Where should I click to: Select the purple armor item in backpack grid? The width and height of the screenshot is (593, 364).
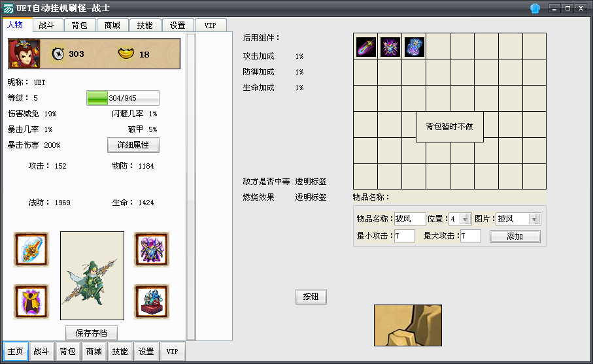390,46
